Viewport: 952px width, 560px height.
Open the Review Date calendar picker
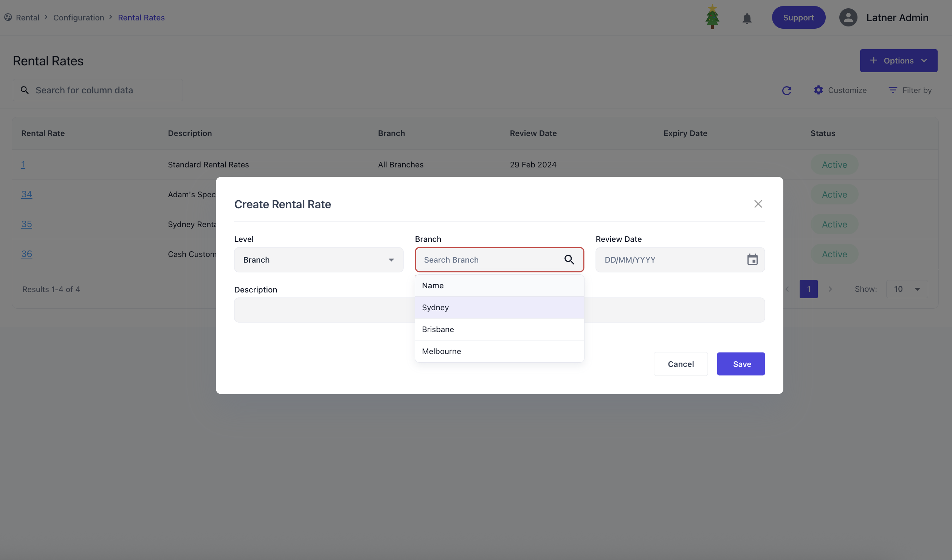click(x=752, y=260)
